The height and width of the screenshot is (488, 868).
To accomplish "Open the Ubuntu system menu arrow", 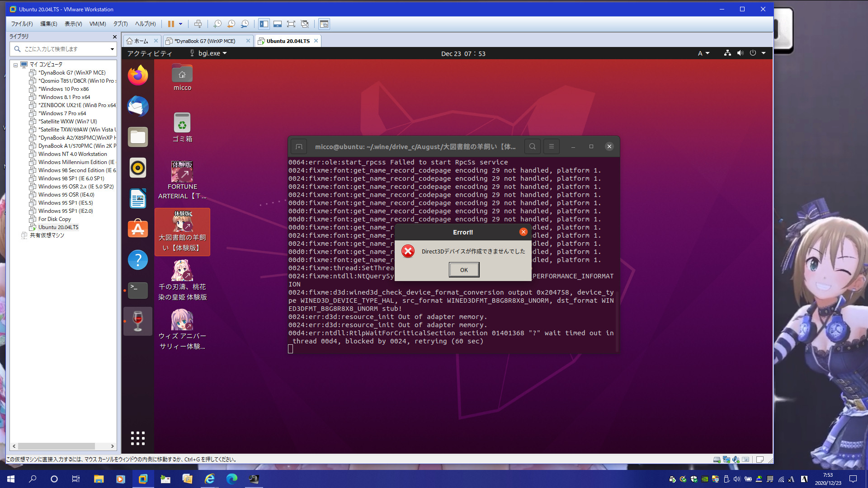I will pos(764,53).
